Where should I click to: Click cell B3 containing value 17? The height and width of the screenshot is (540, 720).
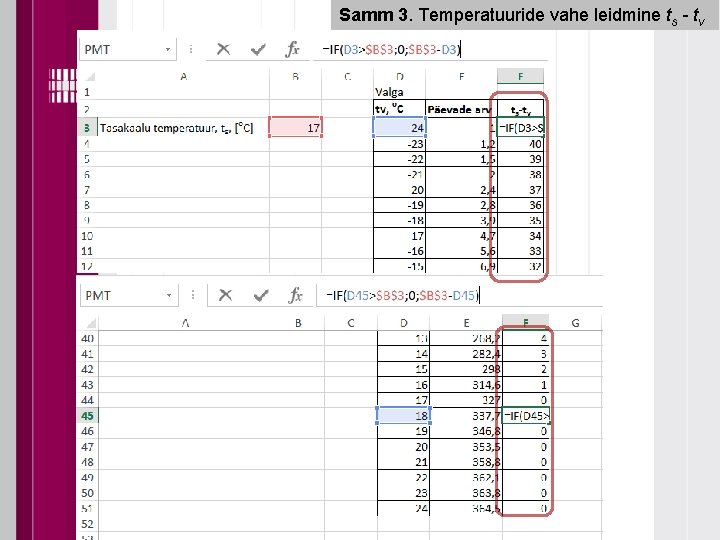(x=295, y=128)
